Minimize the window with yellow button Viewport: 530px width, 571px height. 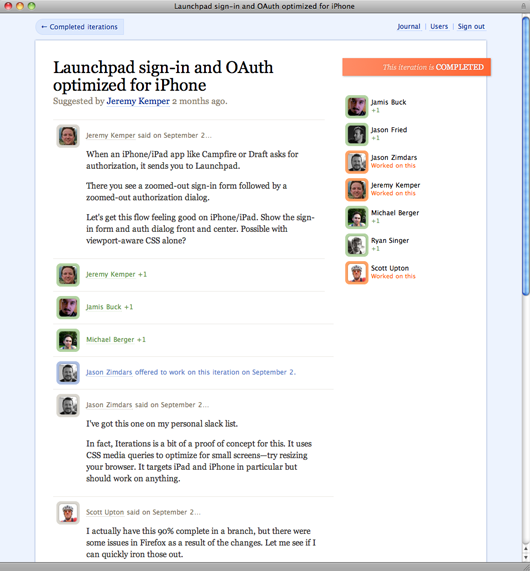click(x=20, y=6)
